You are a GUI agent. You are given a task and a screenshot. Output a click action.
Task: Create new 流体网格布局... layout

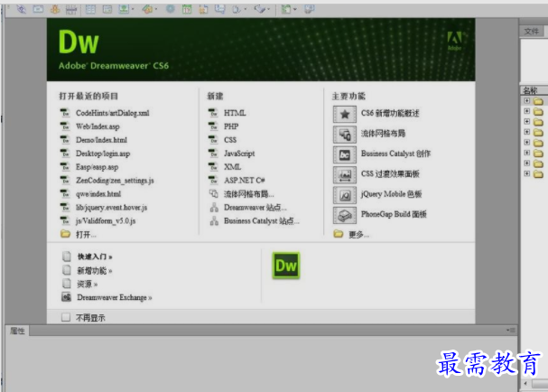pyautogui.click(x=248, y=194)
